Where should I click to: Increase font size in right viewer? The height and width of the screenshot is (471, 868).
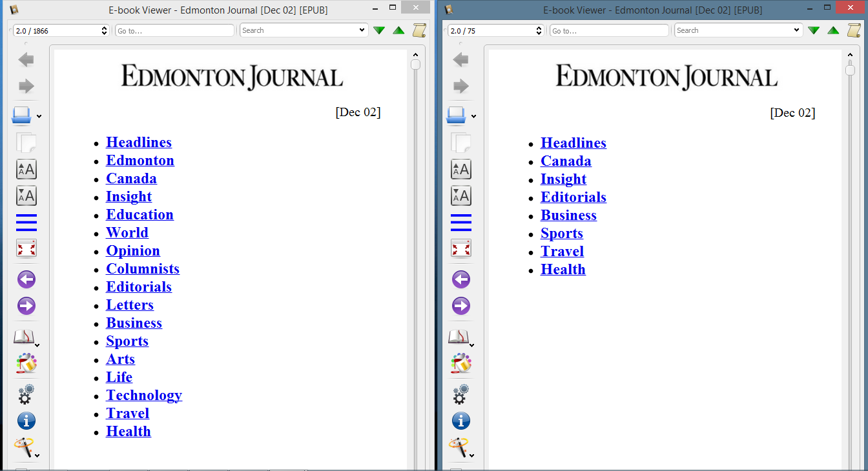461,169
